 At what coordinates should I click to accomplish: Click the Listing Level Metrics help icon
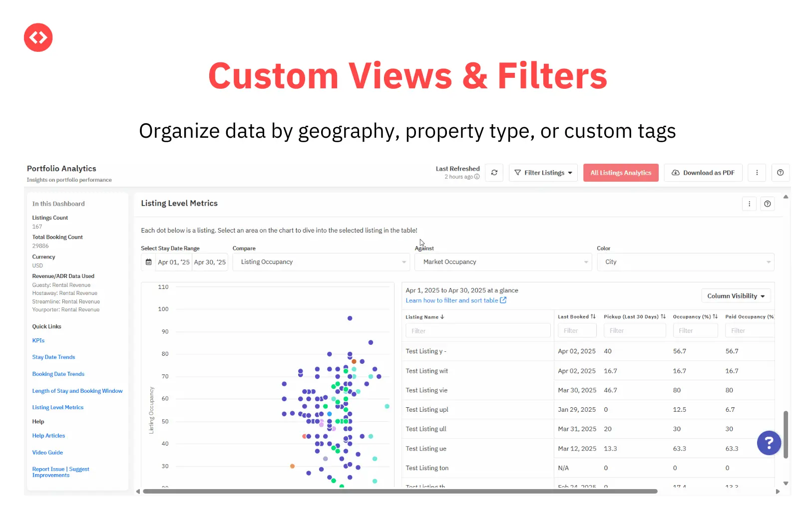768,204
